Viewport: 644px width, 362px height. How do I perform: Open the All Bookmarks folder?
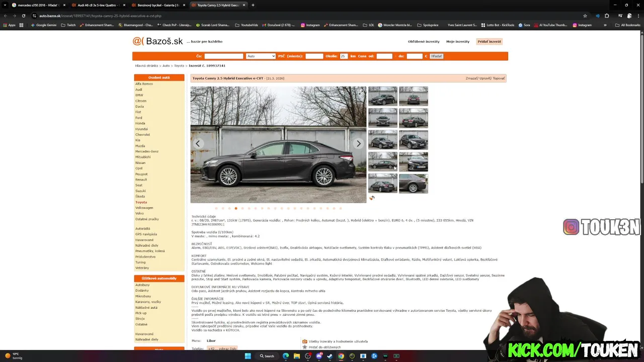628,25
